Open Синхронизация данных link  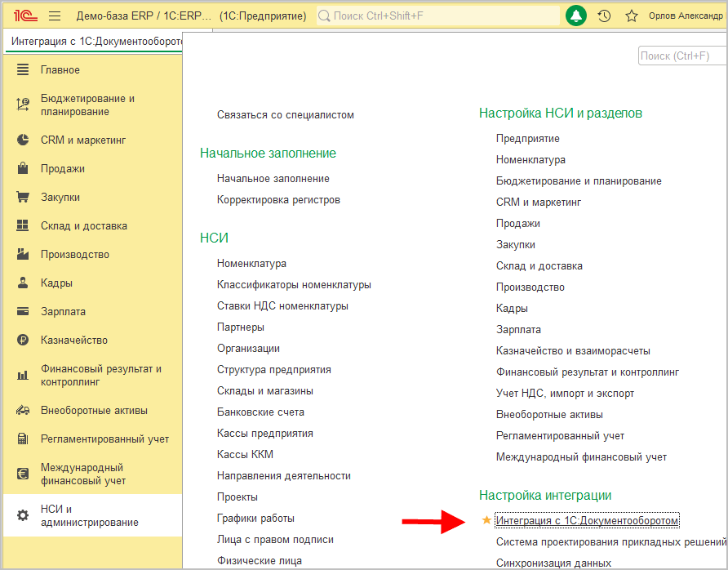point(553,563)
